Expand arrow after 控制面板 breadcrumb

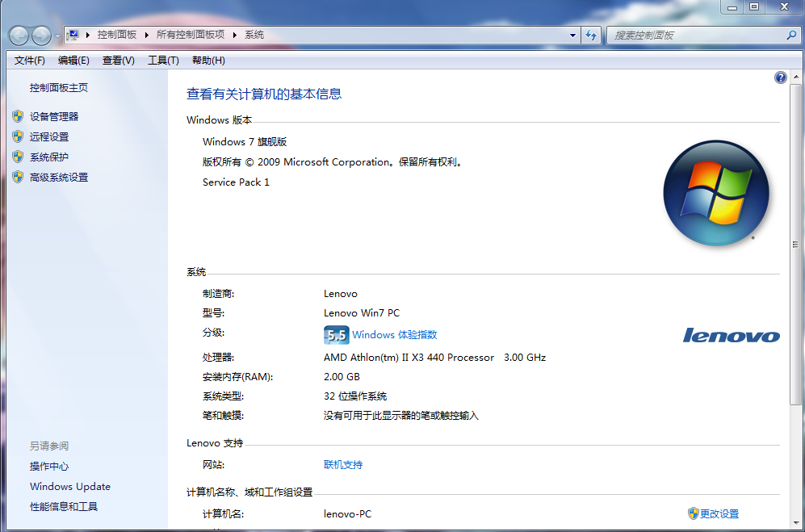[146, 35]
